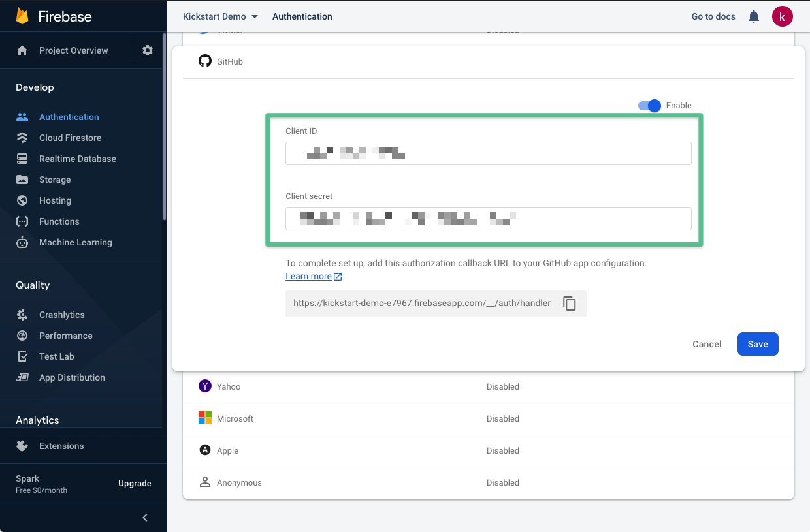The width and height of the screenshot is (810, 532).
Task: Click the Functions brackets icon
Action: (22, 221)
